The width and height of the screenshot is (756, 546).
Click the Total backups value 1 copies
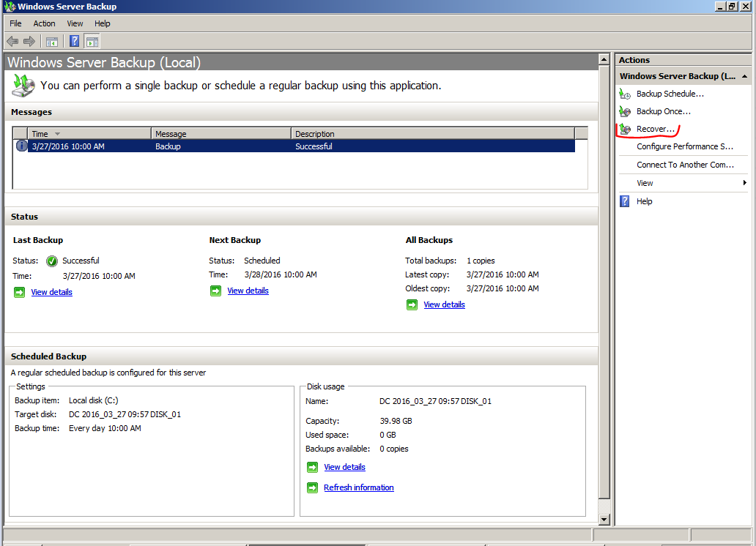pos(481,261)
